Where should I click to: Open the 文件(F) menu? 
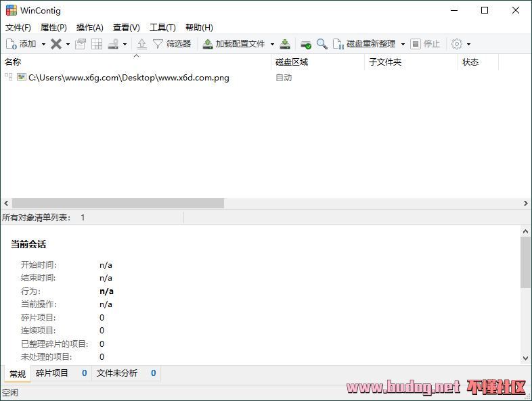(x=18, y=28)
